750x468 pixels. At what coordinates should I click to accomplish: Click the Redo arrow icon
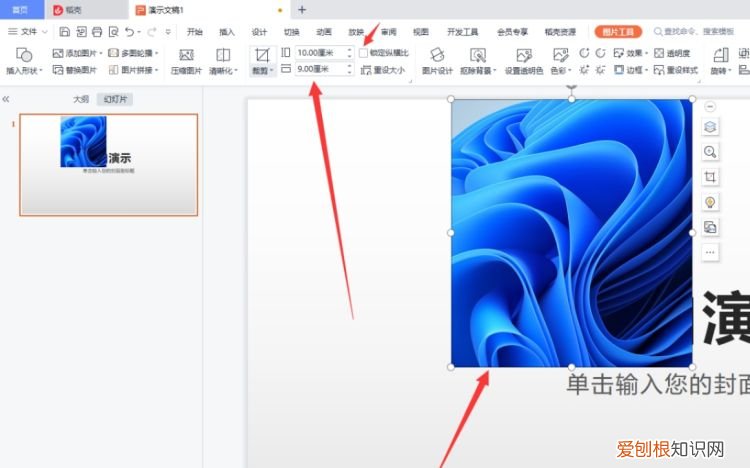[x=152, y=32]
